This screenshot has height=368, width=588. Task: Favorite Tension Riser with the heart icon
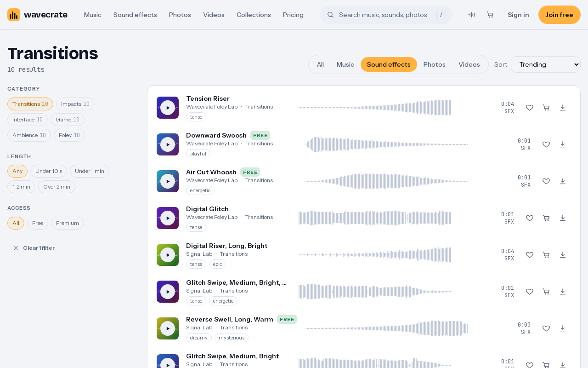tap(530, 108)
